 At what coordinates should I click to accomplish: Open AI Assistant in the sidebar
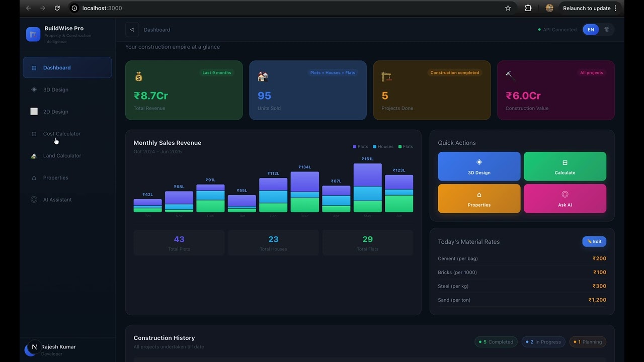pyautogui.click(x=67, y=200)
